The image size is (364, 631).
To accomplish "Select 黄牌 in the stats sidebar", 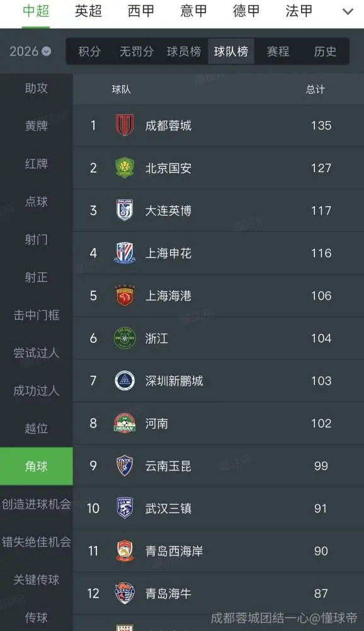I will pos(36,125).
